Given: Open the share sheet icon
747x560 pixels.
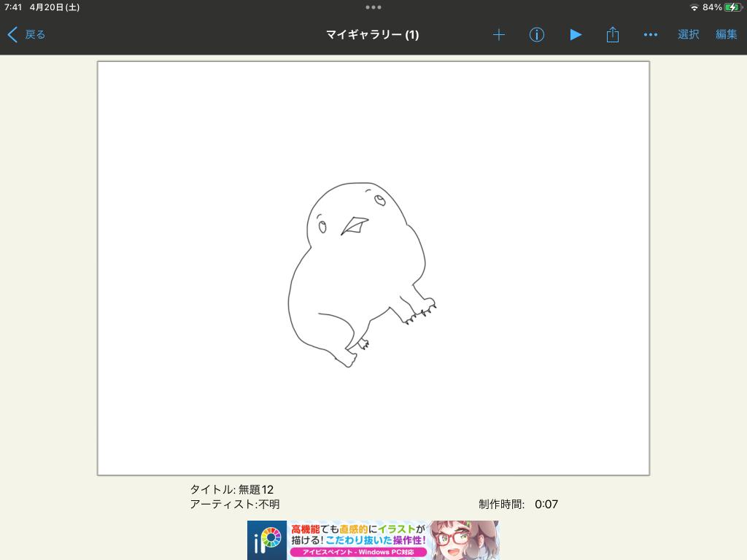Looking at the screenshot, I should click(613, 34).
